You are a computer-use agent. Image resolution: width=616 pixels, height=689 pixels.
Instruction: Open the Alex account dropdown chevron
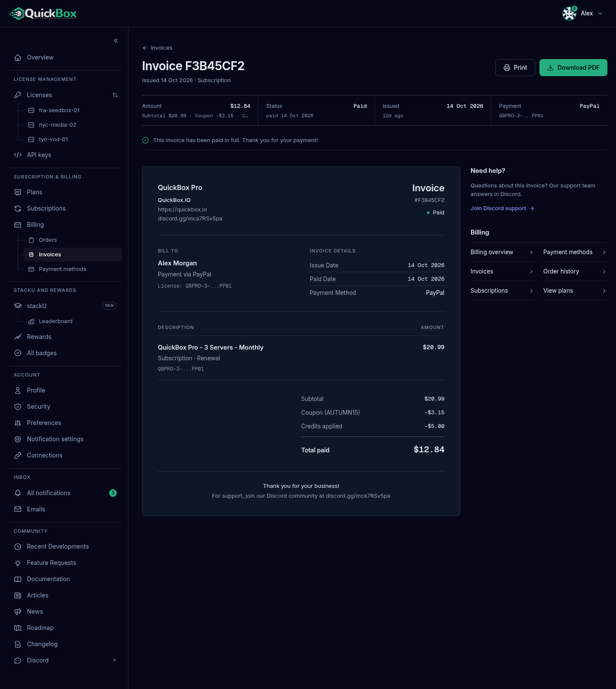point(600,14)
